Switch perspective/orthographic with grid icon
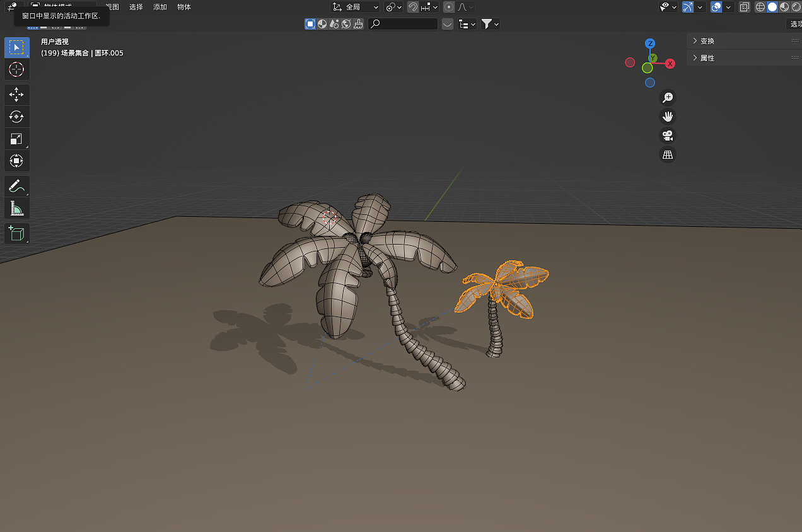This screenshot has height=532, width=802. 667,154
